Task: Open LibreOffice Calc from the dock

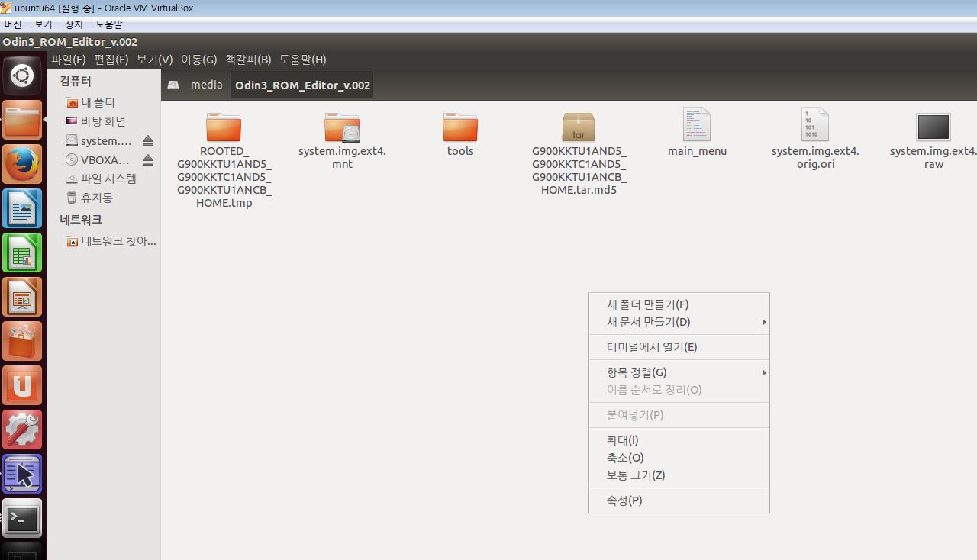Action: coord(22,253)
